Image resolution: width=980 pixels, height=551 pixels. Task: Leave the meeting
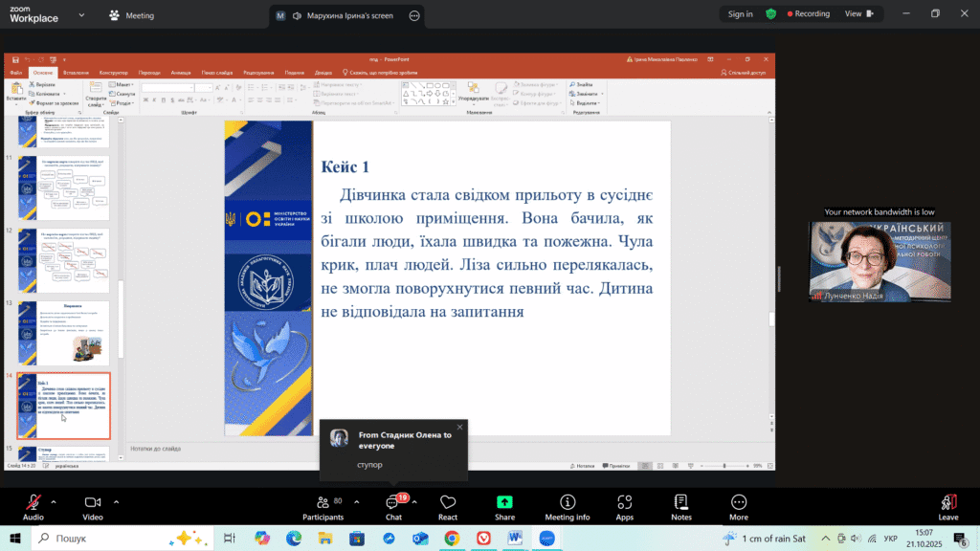947,506
